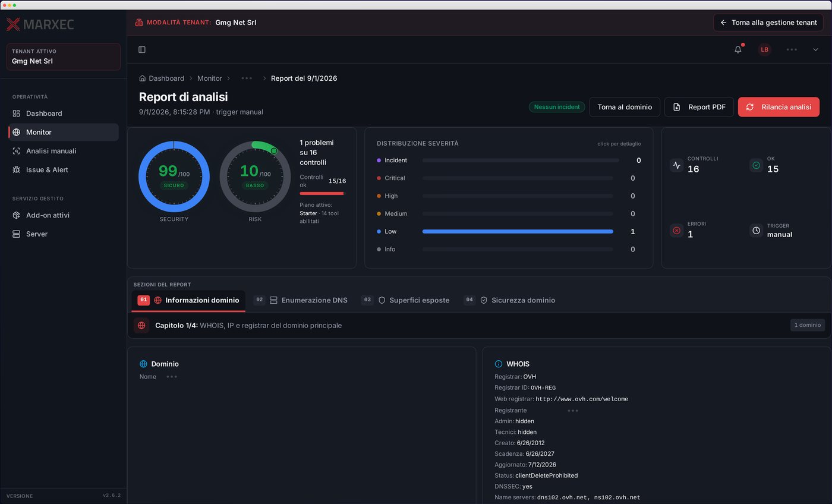832x504 pixels.
Task: Click the Security score 99 gauge
Action: coord(174,177)
